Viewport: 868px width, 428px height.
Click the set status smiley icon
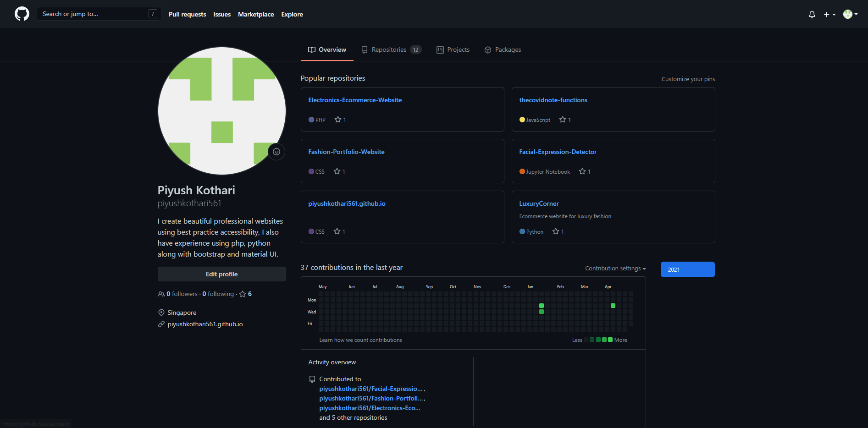276,152
